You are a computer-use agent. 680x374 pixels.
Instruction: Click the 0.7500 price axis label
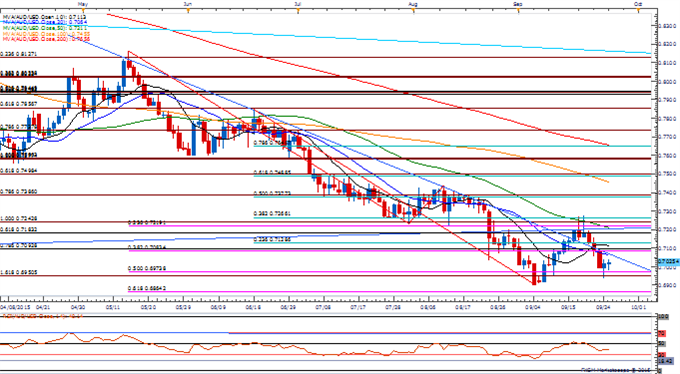click(x=668, y=174)
